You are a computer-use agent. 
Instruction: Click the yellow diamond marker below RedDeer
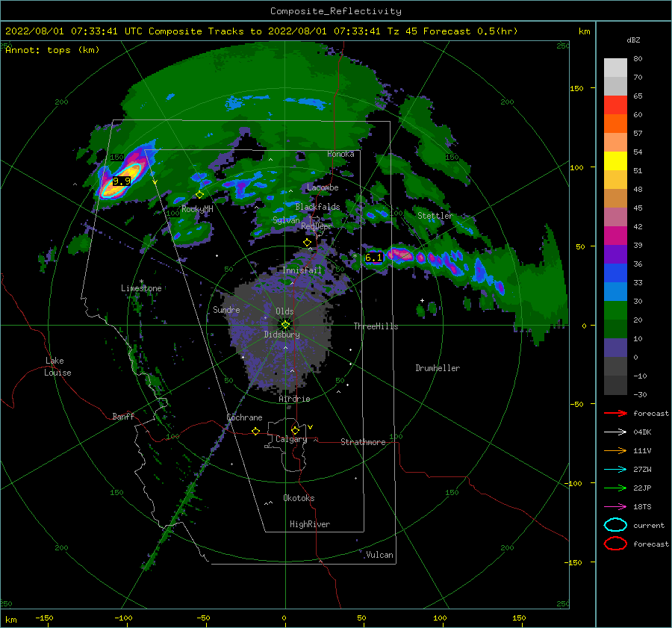pos(308,243)
